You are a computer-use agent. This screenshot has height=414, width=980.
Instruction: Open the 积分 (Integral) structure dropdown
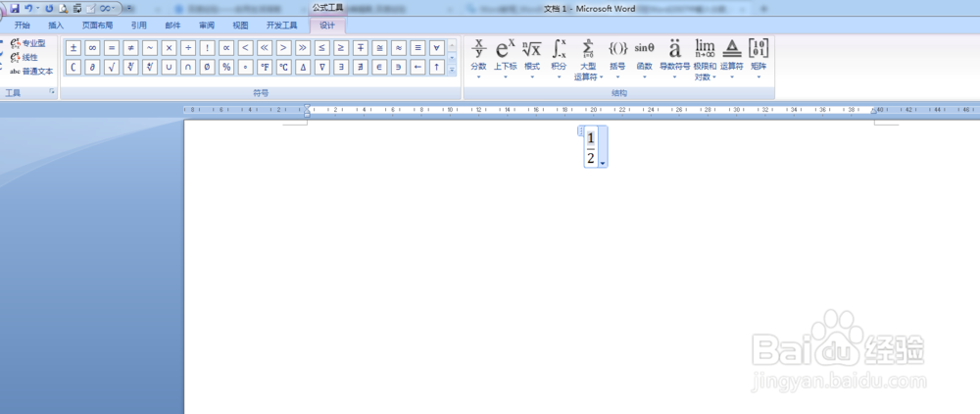click(559, 60)
